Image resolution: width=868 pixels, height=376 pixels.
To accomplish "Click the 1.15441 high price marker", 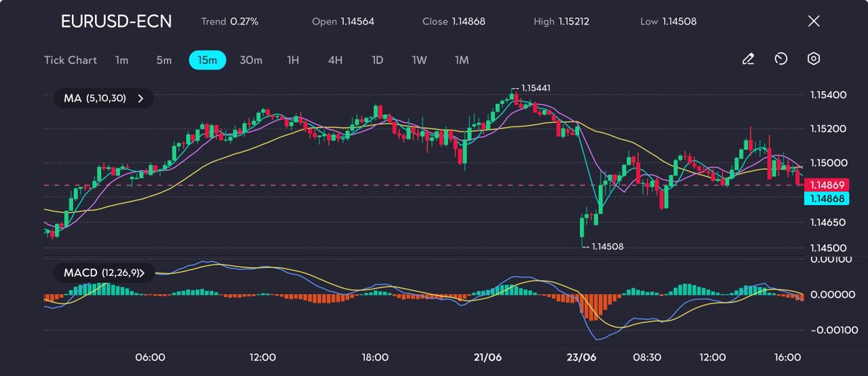I will click(534, 88).
